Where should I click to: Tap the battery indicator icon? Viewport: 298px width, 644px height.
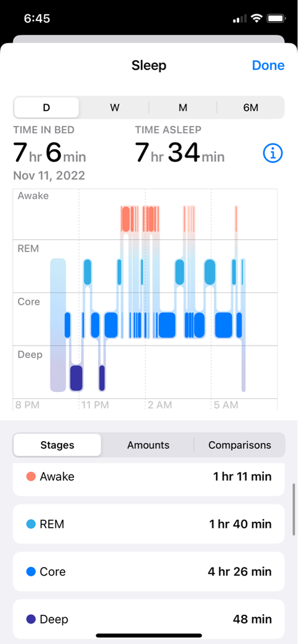276,19
